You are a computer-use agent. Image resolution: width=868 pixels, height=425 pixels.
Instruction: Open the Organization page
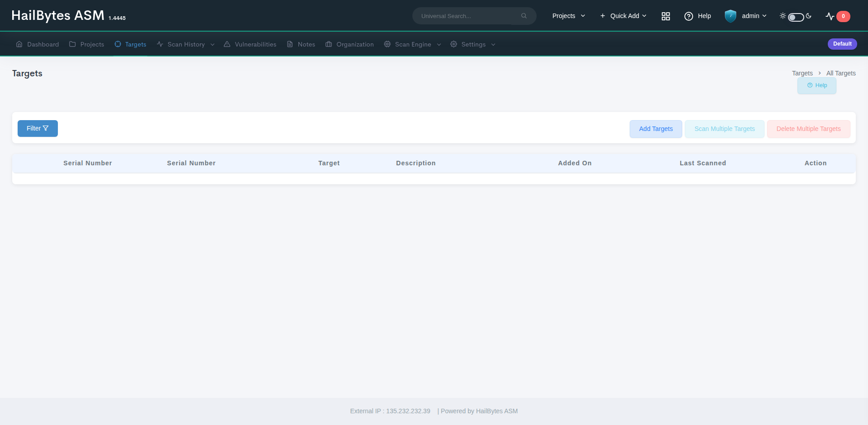pyautogui.click(x=349, y=44)
